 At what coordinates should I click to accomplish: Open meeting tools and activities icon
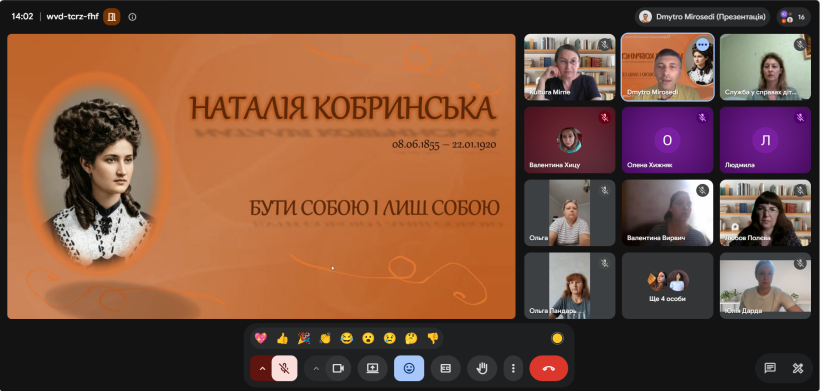pos(798,368)
